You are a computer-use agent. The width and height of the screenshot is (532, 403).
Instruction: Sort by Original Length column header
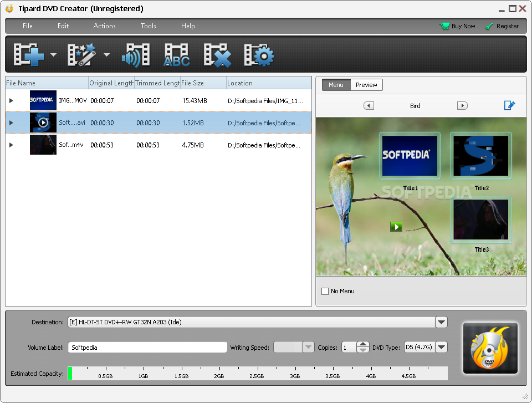111,83
